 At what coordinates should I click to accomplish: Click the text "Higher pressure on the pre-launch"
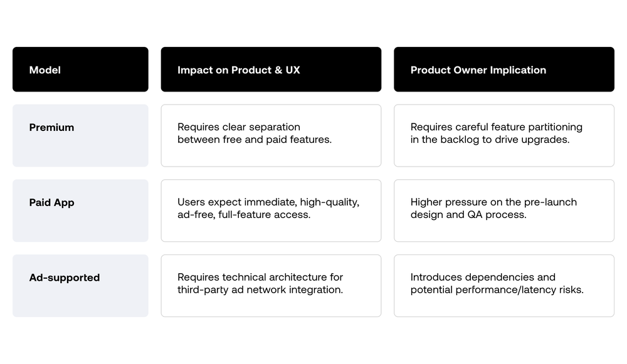(x=493, y=202)
